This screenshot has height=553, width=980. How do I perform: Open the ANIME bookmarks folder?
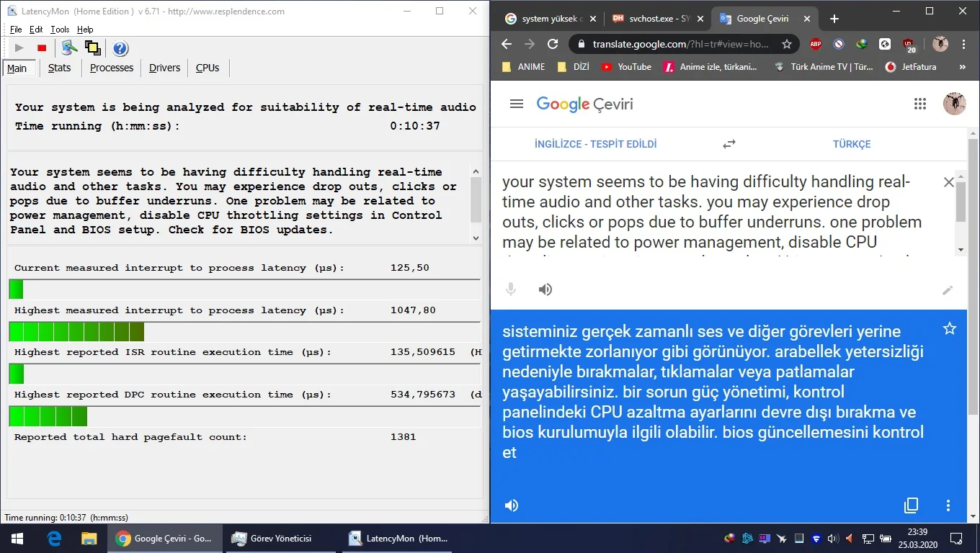click(x=522, y=67)
